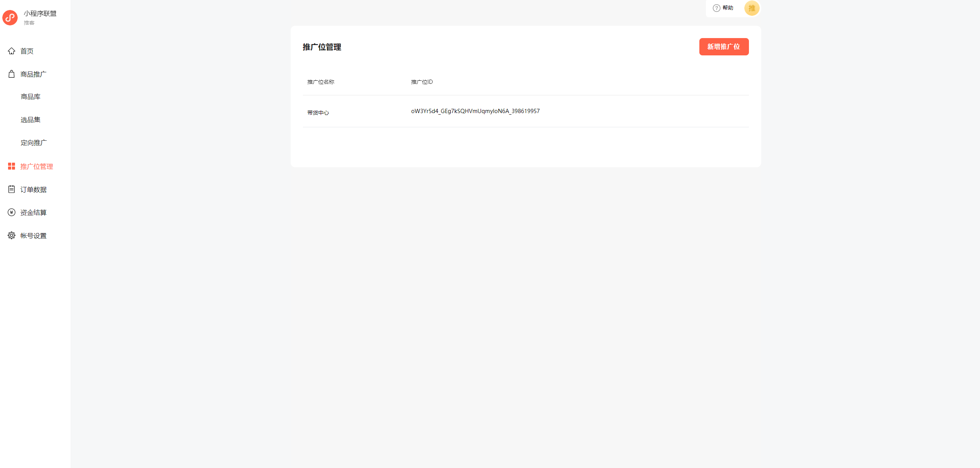Screen dimensions: 980x468
Task: Click the gear icon for 帐号设置
Action: pos(12,235)
